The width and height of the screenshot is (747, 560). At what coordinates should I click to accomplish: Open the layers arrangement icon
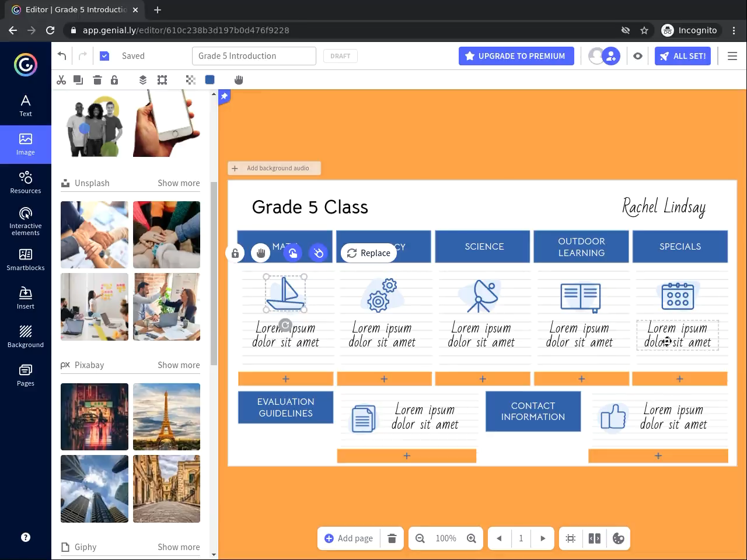(x=143, y=80)
